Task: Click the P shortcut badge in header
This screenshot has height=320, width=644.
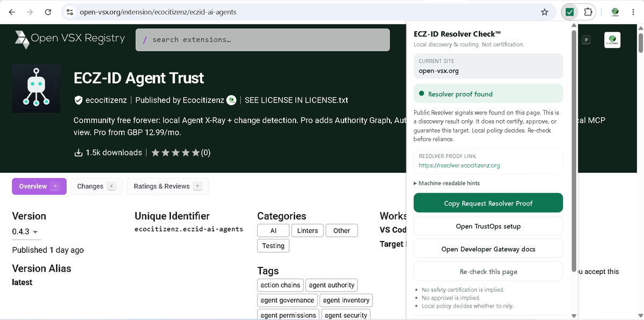Action: pos(587,40)
